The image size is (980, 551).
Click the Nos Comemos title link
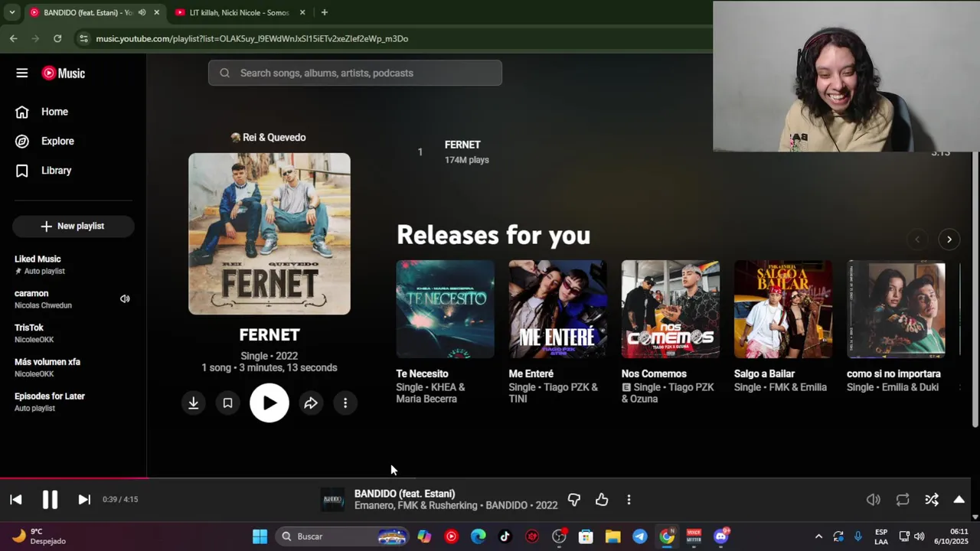click(x=654, y=373)
